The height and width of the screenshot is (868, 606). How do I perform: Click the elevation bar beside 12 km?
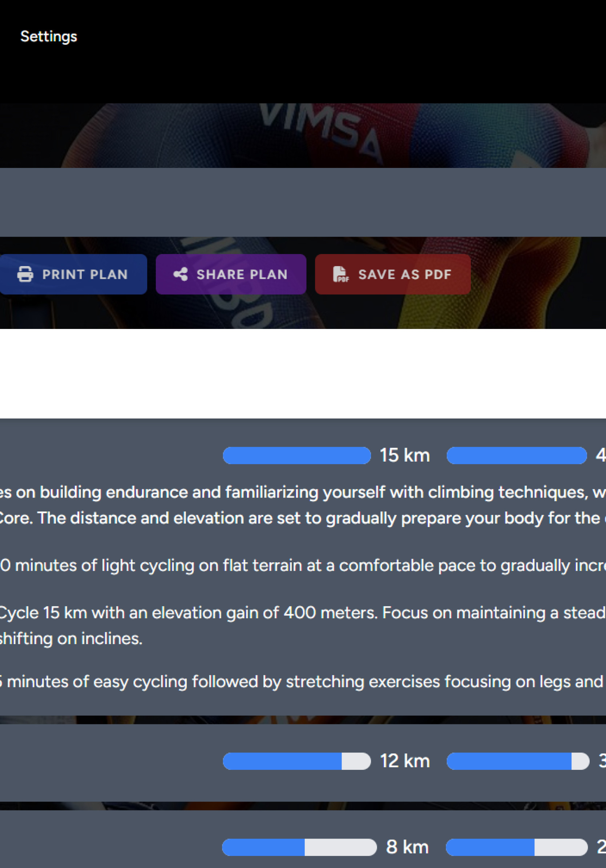pos(518,761)
